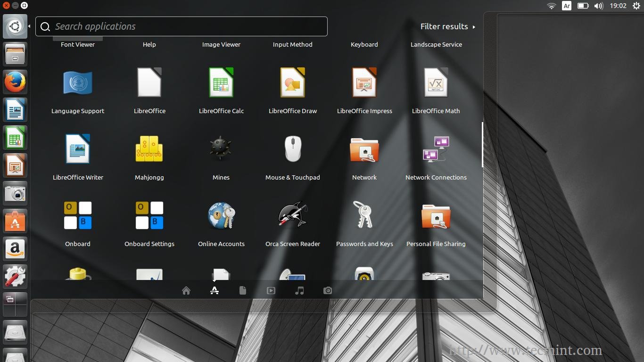
Task: Click the Dash vertical scrollbar
Action: point(482,145)
